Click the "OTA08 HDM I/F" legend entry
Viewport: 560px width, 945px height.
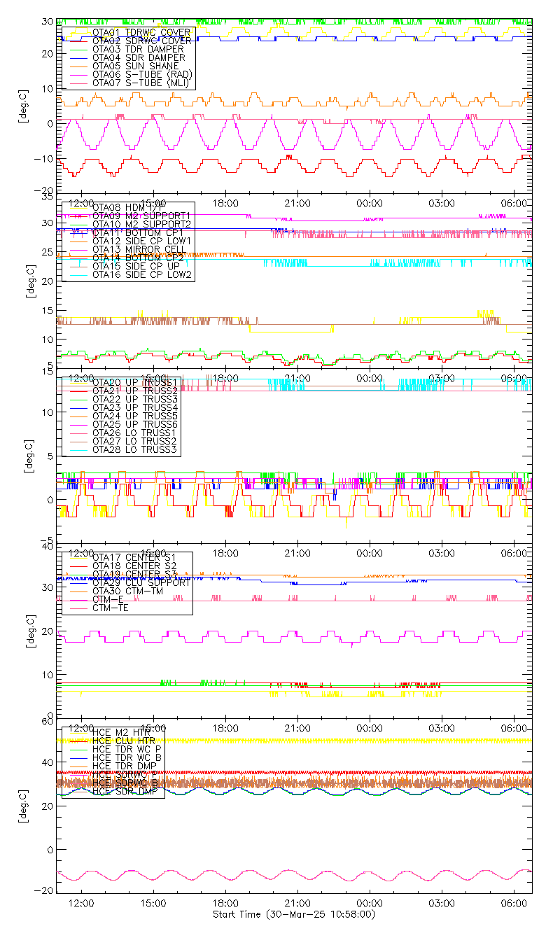pyautogui.click(x=129, y=207)
